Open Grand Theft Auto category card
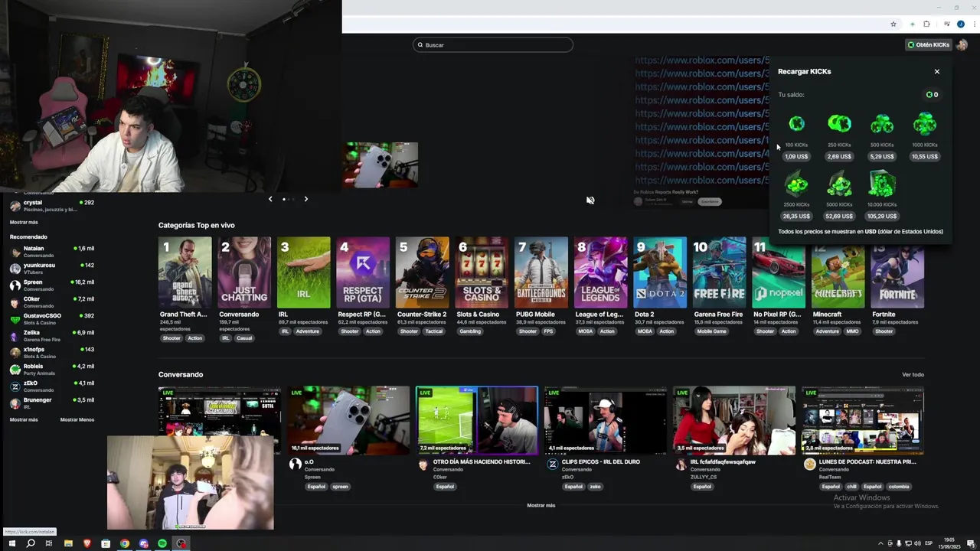 pos(185,272)
